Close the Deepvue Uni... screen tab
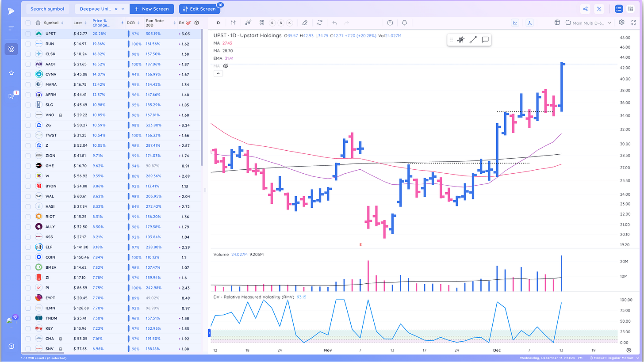The width and height of the screenshot is (644, 362). click(x=116, y=9)
